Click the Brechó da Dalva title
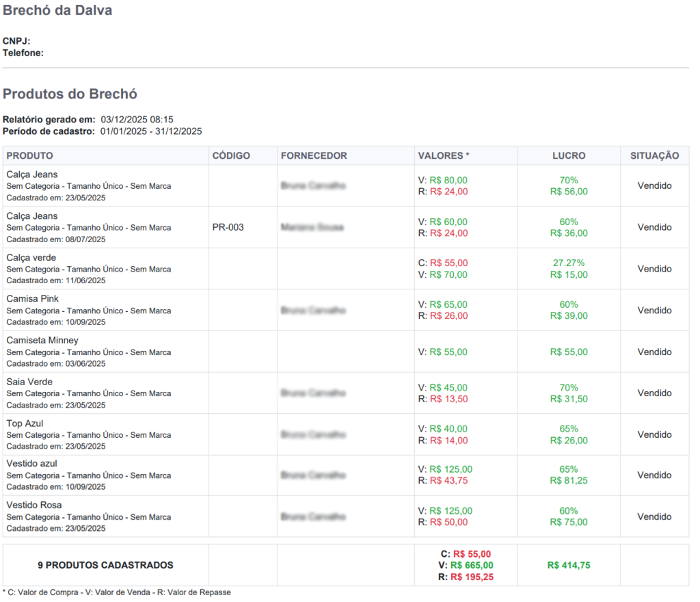 pyautogui.click(x=57, y=11)
